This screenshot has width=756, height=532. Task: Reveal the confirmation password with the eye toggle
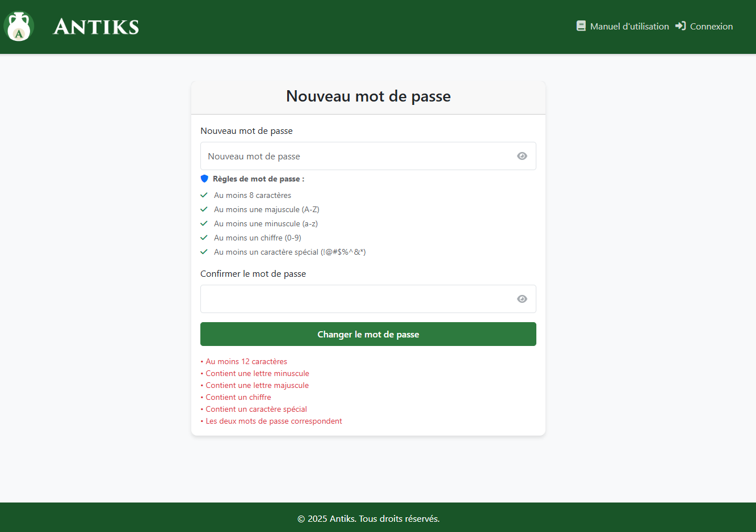click(x=522, y=298)
